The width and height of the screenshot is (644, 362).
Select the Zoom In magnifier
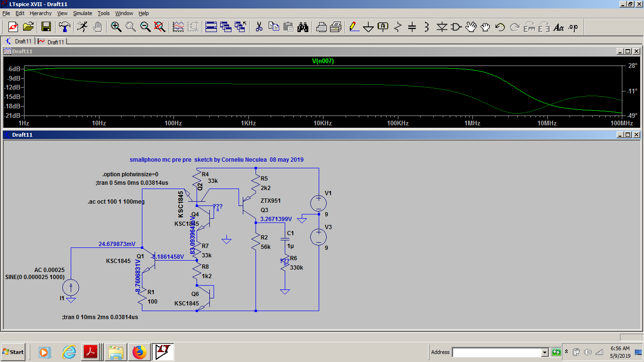point(116,27)
